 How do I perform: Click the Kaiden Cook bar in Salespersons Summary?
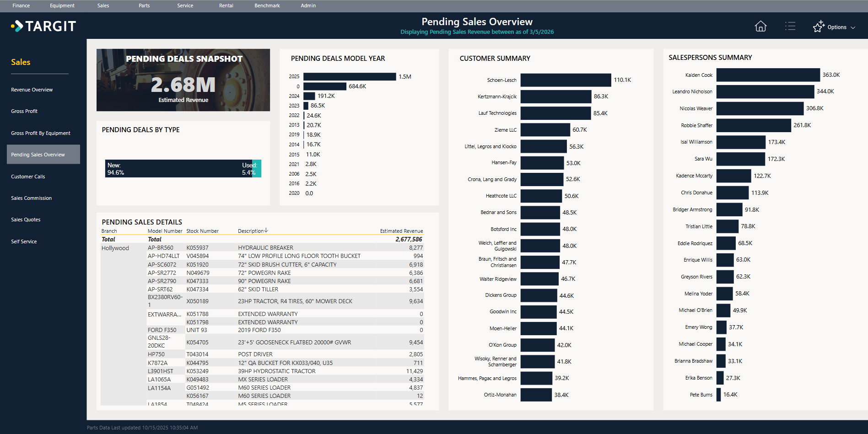(x=768, y=75)
